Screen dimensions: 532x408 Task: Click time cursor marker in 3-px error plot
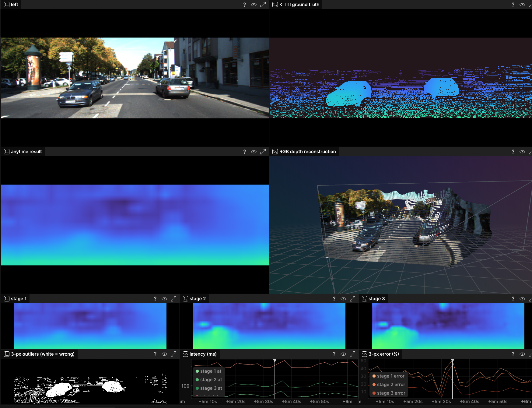click(x=453, y=361)
